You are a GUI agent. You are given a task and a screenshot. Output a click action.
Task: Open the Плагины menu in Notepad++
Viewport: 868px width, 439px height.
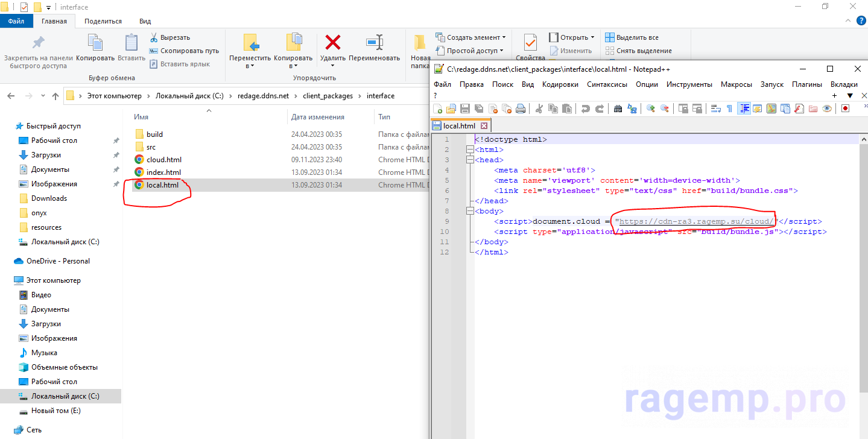coord(807,84)
